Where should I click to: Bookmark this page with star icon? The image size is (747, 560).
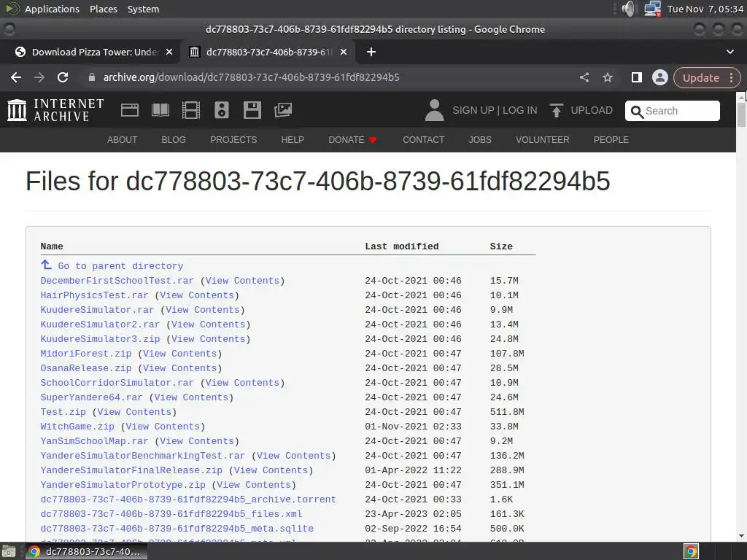(x=608, y=77)
